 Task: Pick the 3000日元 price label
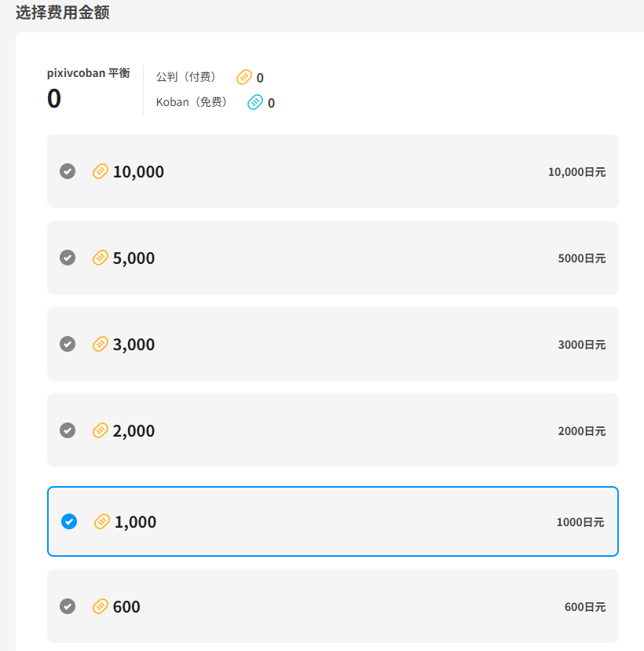581,345
